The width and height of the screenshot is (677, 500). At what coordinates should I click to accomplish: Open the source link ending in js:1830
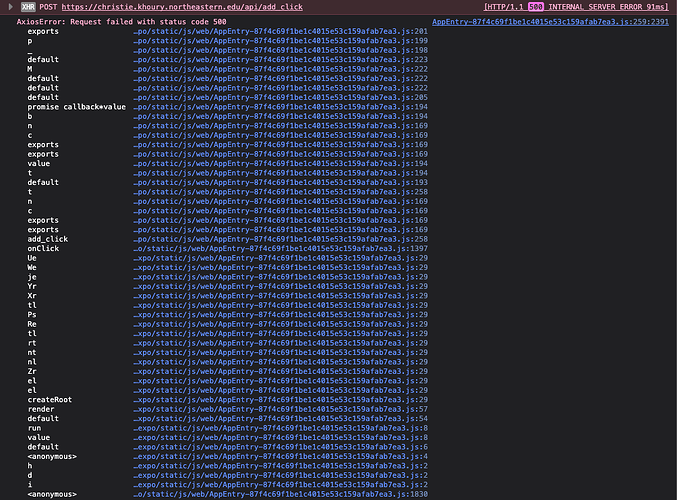[x=281, y=494]
